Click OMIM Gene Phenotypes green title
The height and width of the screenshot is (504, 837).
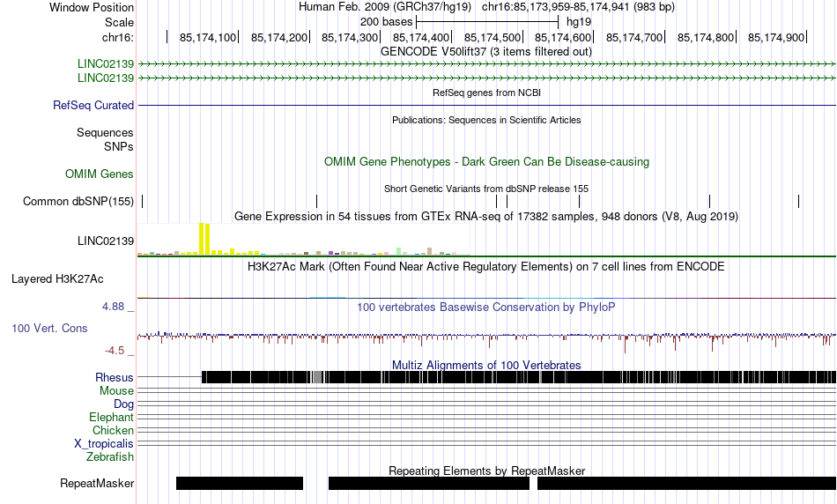(487, 162)
